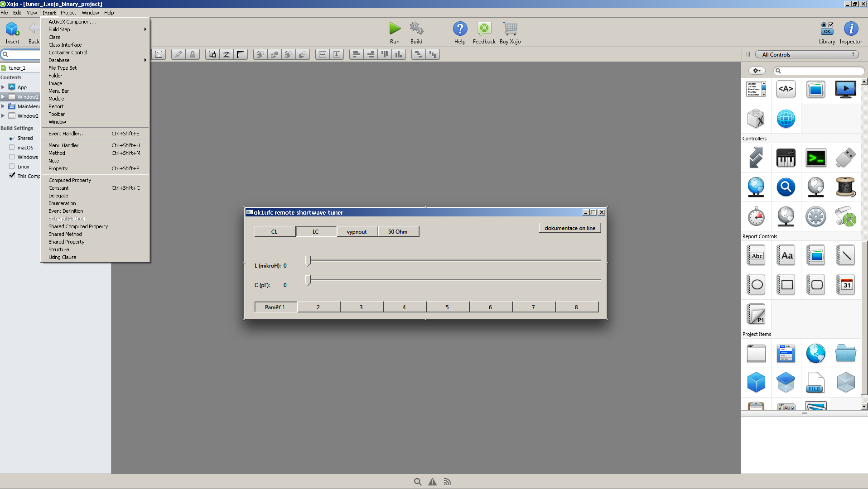
Task: Select the Shell terminal control icon
Action: [815, 158]
